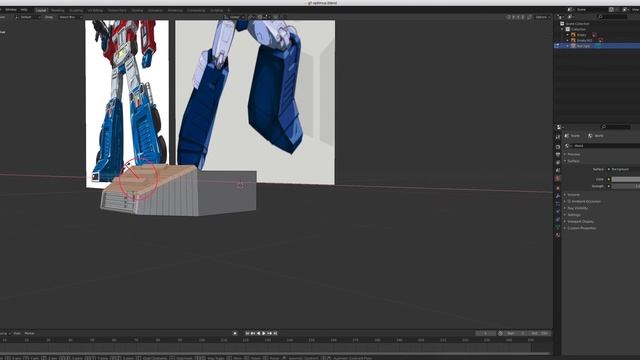Expand the Empty.001 object in outliner
640x360 pixels.
click(567, 40)
